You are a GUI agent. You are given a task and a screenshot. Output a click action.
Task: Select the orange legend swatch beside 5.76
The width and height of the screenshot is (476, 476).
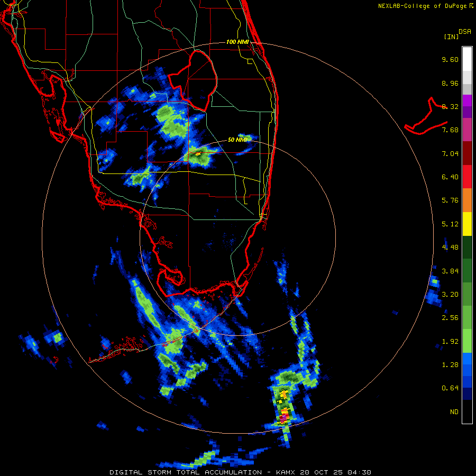pos(467,200)
